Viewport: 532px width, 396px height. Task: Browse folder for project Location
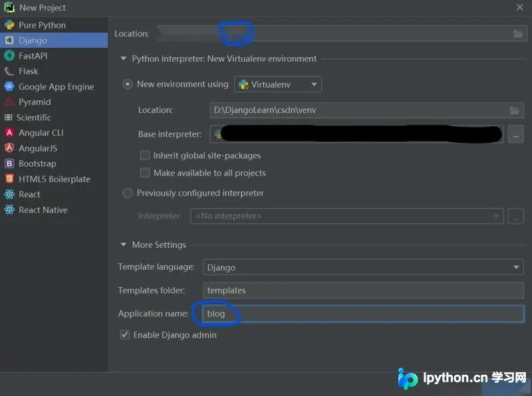[x=518, y=34]
